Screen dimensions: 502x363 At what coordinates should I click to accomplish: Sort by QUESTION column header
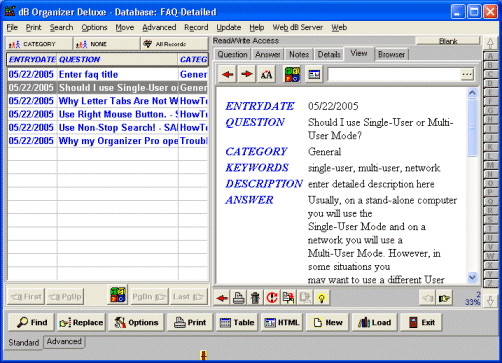pyautogui.click(x=118, y=59)
